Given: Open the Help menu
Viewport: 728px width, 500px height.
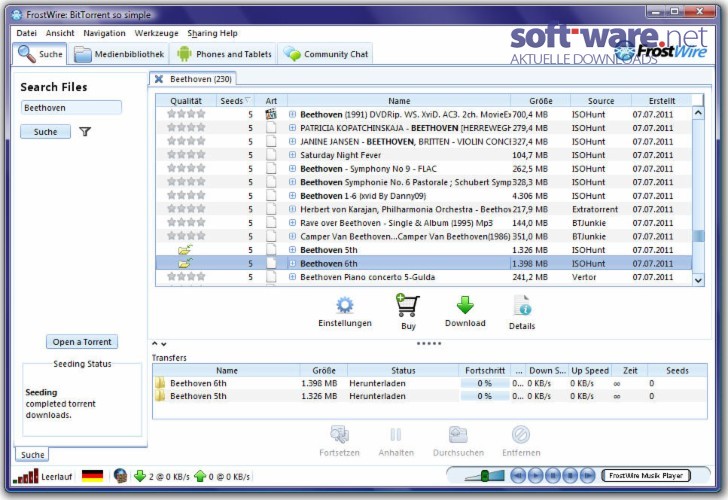Looking at the screenshot, I should pos(228,33).
